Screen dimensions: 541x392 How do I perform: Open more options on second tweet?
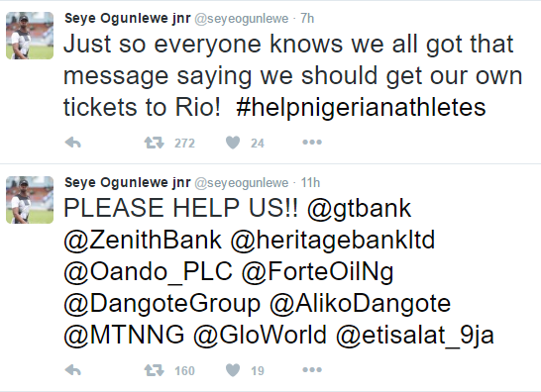click(312, 370)
